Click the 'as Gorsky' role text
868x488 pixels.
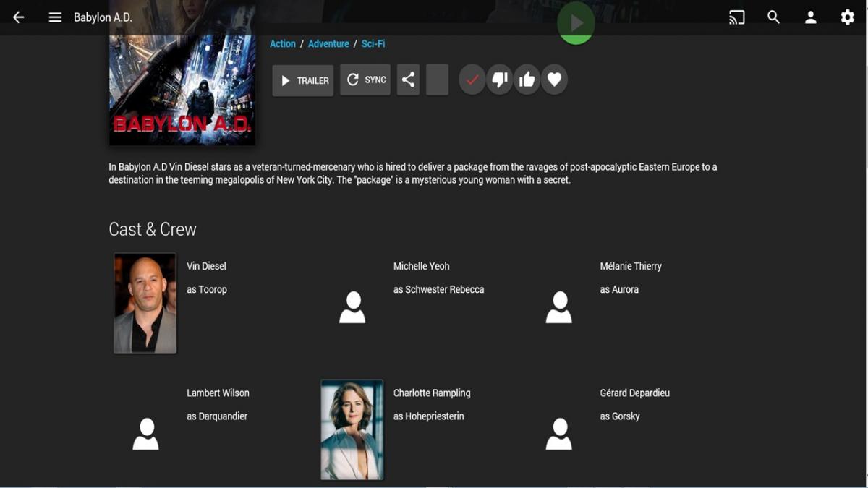[x=620, y=416]
